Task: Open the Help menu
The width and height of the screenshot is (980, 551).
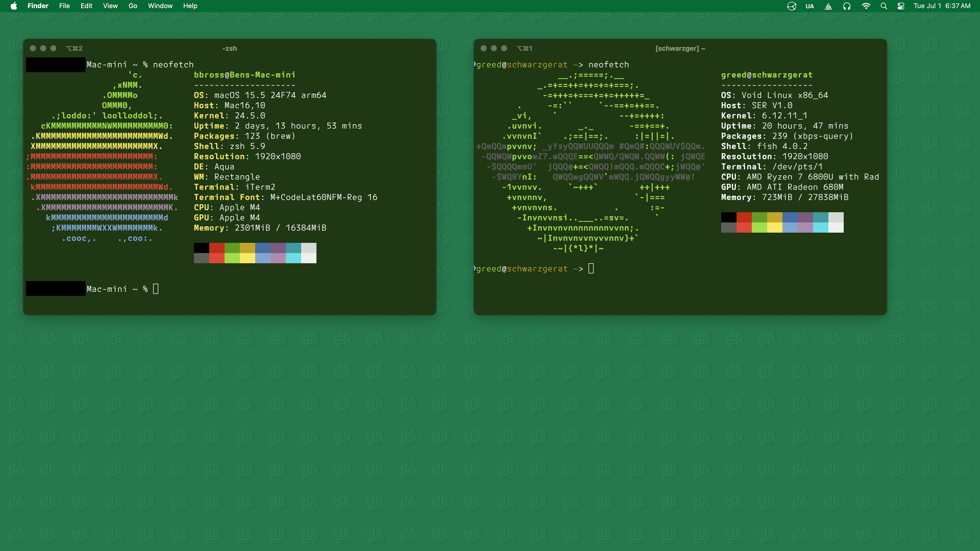Action: [x=190, y=6]
